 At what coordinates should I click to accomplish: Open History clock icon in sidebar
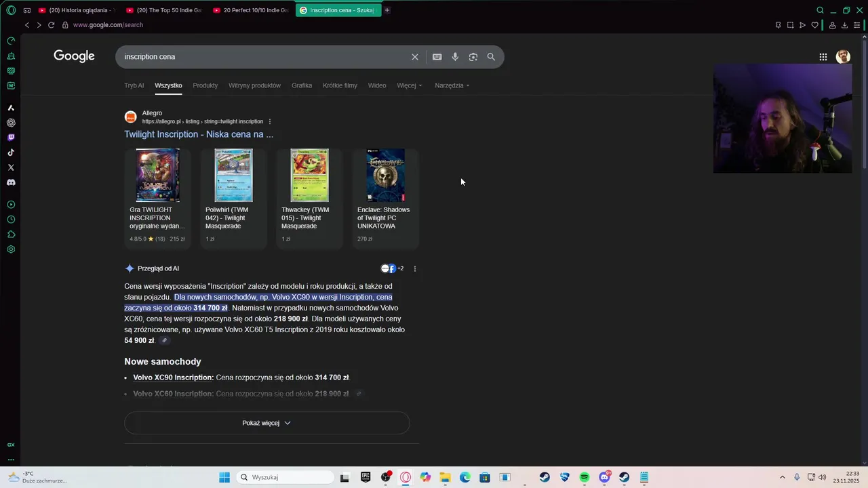(x=11, y=220)
